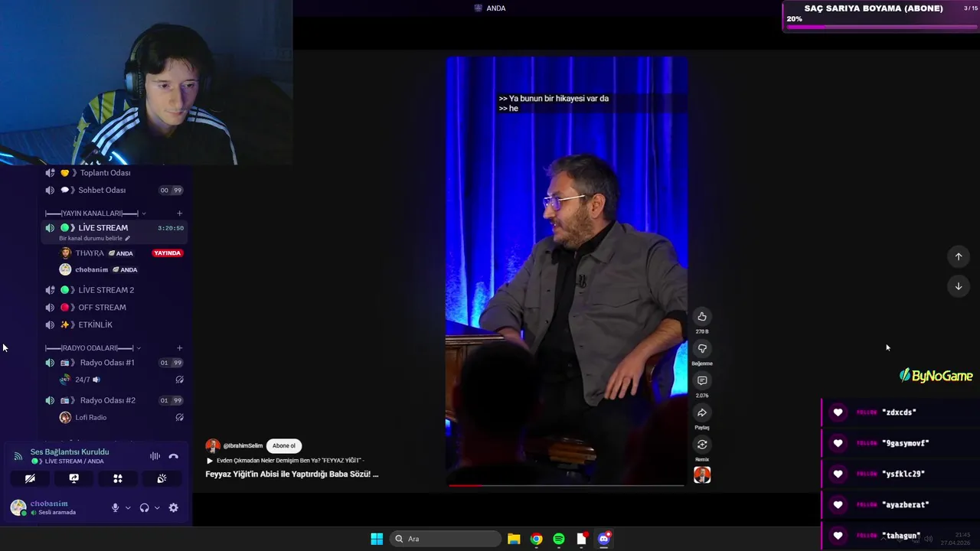Open @IbrahimSelim channel link
Screen dimensions: 980x551
(x=243, y=445)
